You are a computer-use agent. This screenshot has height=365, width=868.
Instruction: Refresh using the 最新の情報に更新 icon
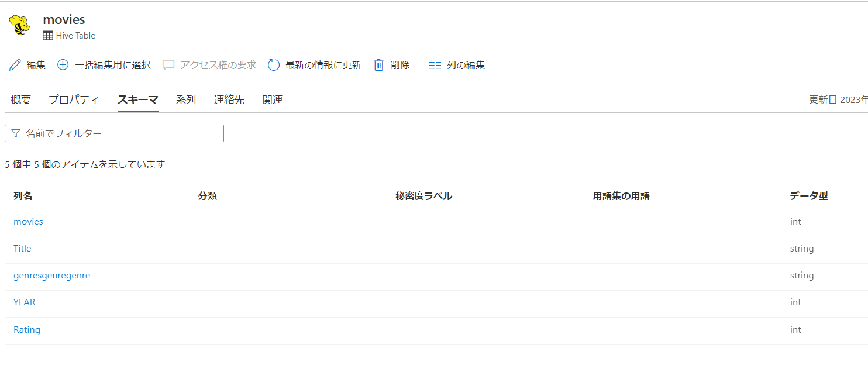(273, 64)
